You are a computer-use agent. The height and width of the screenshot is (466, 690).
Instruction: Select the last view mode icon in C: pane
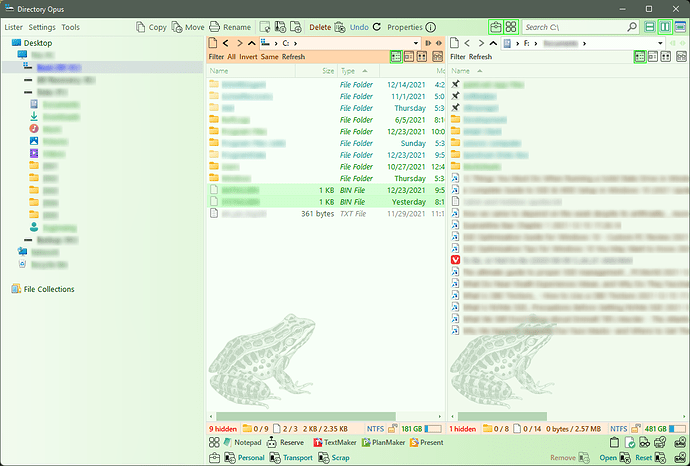point(437,57)
